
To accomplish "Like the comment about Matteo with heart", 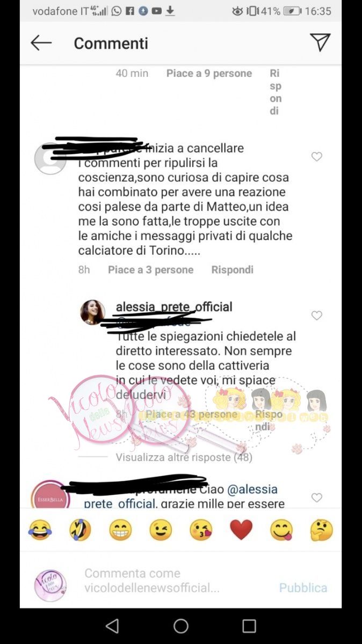I will click(x=317, y=157).
